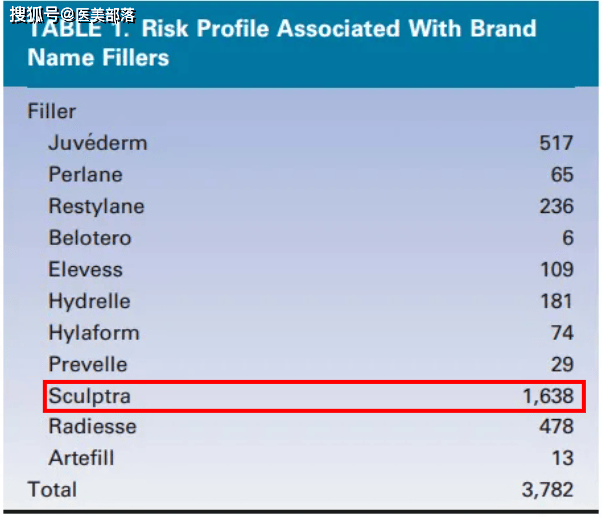This screenshot has height=518, width=602.
Task: Select the 1,638 value for Sculptra
Action: point(548,396)
